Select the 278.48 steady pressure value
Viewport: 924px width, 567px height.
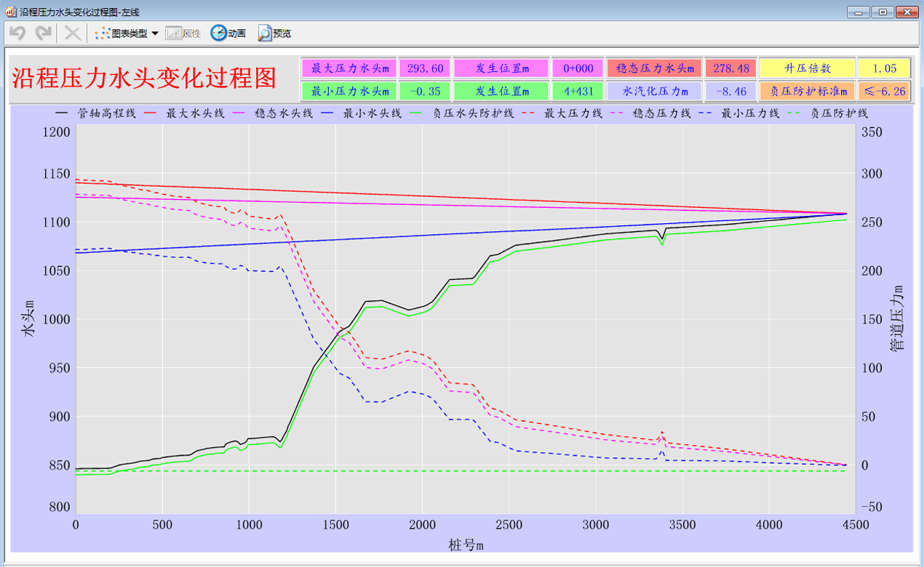coord(730,68)
